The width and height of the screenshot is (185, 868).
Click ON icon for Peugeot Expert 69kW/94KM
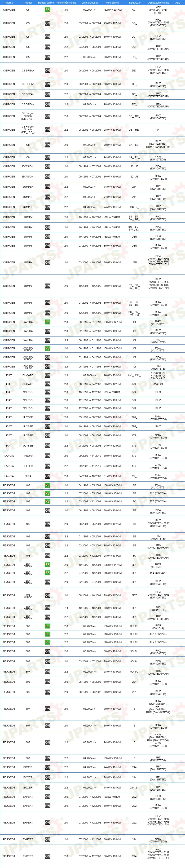coord(48,797)
